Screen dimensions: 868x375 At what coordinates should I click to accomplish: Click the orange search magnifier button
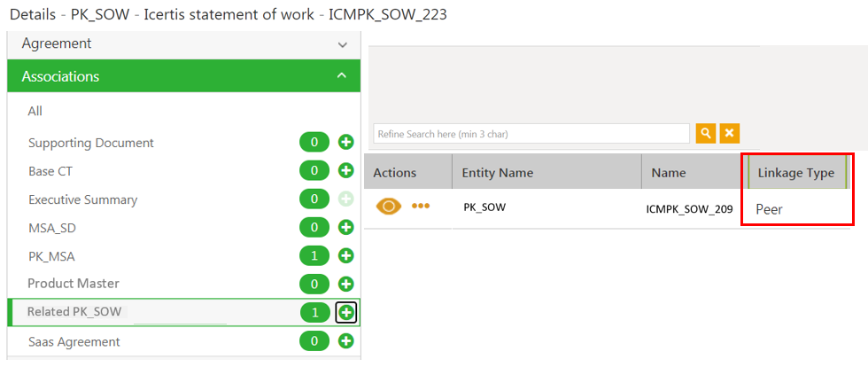[x=706, y=134]
